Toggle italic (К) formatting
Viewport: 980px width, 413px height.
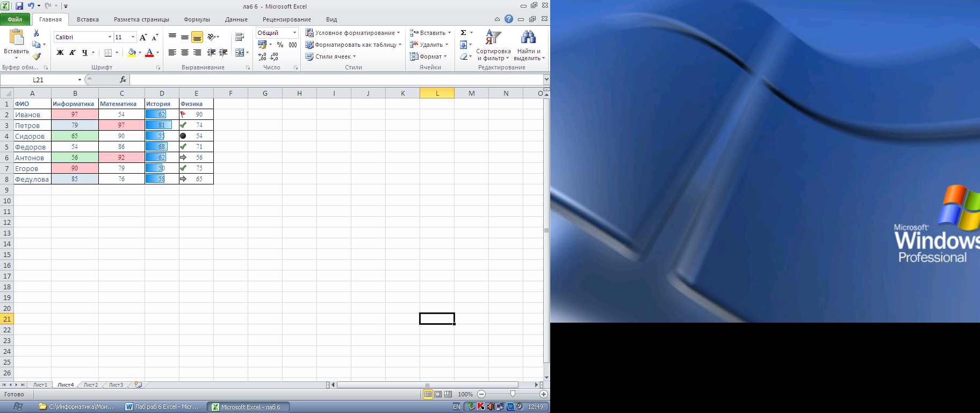(73, 53)
